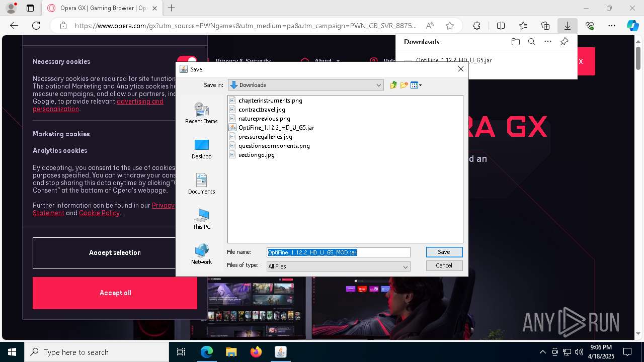
Task: Click the Downloads toolbar icon
Action: click(x=567, y=26)
